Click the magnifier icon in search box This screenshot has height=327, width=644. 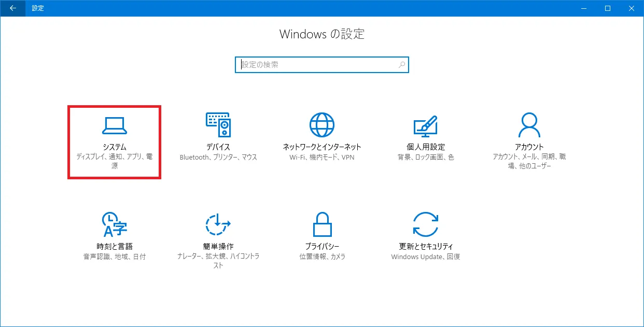point(402,65)
